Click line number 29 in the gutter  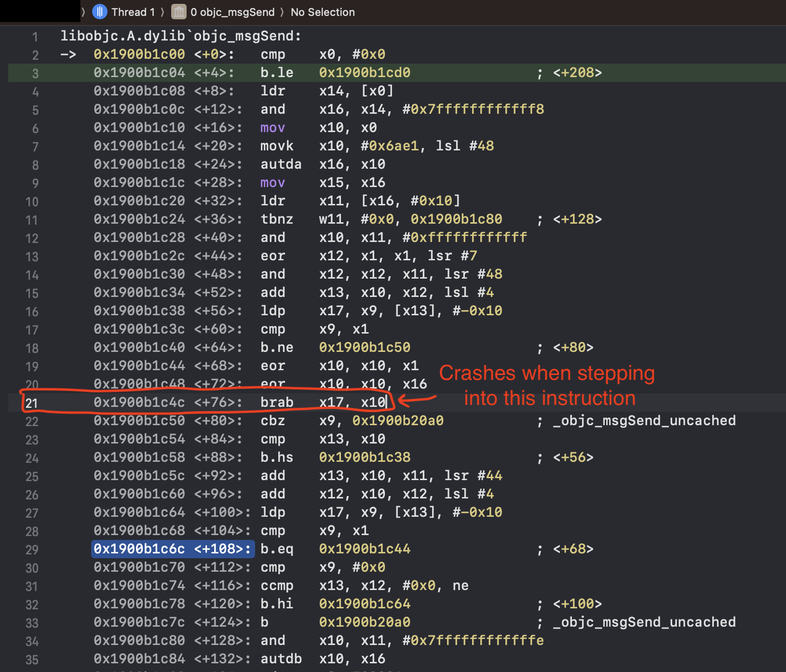pos(32,550)
